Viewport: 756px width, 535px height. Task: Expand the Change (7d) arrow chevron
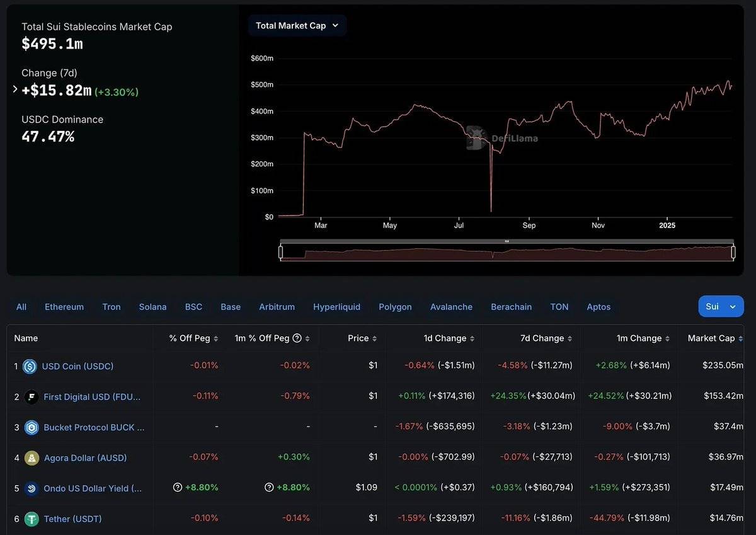click(15, 89)
